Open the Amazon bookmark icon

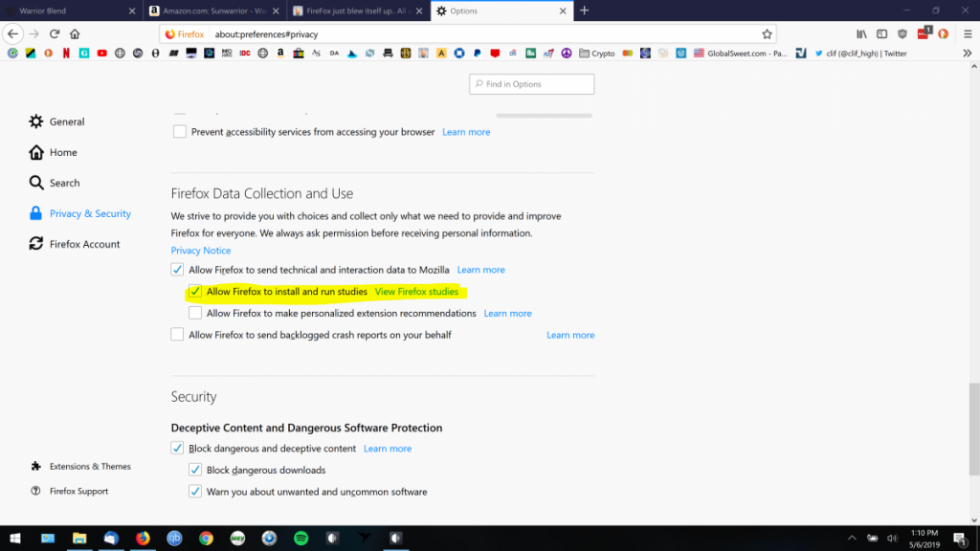(x=280, y=54)
